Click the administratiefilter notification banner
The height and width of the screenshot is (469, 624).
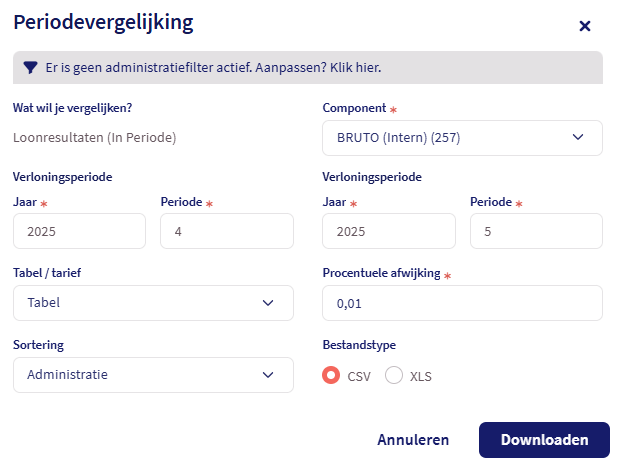pyautogui.click(x=308, y=68)
